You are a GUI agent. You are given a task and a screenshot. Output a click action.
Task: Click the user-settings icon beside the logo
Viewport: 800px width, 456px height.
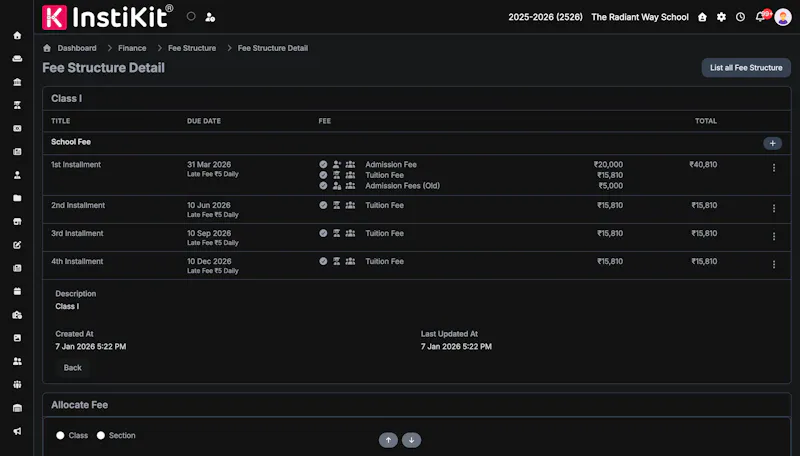point(210,17)
